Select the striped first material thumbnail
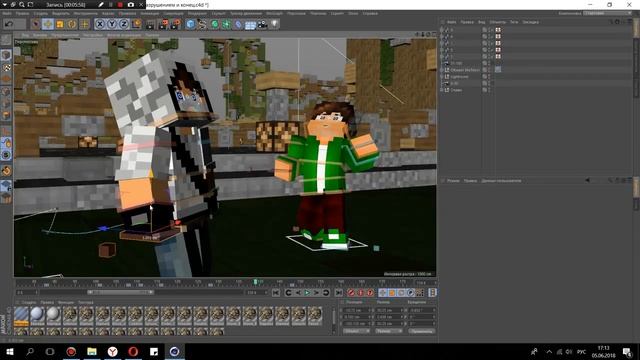This screenshot has width=640, height=360. click(x=21, y=316)
